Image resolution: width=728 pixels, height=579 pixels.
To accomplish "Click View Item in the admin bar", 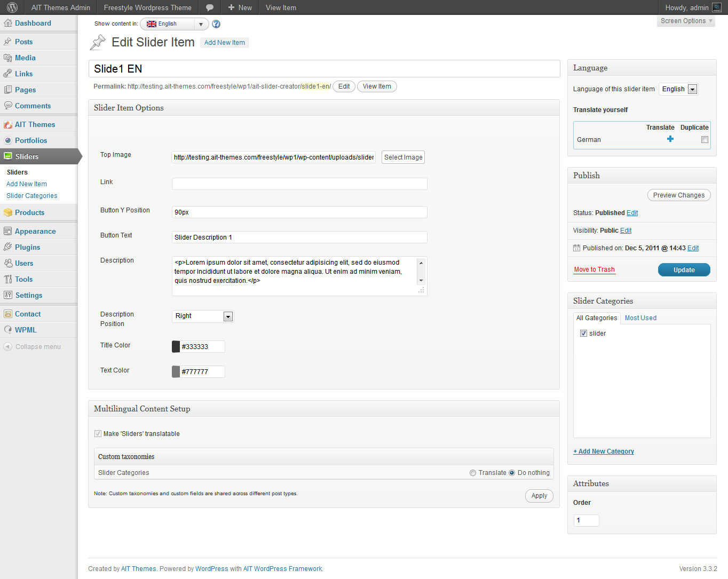I will [281, 7].
